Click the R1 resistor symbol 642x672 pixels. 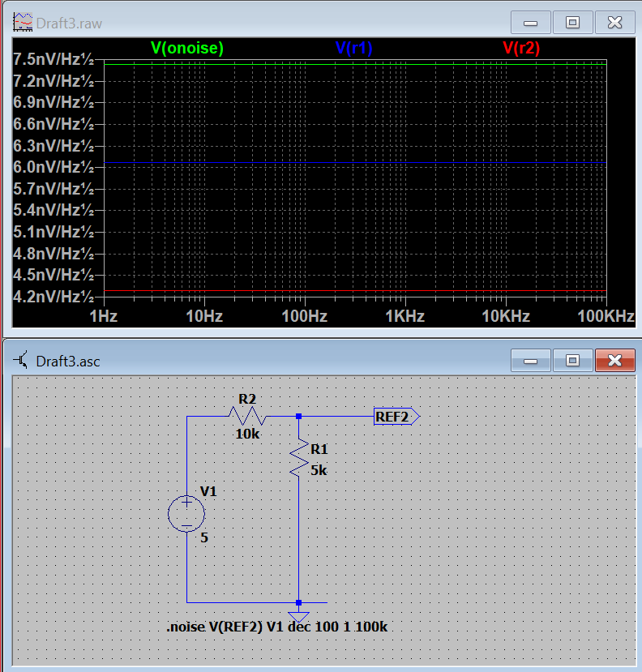299,460
